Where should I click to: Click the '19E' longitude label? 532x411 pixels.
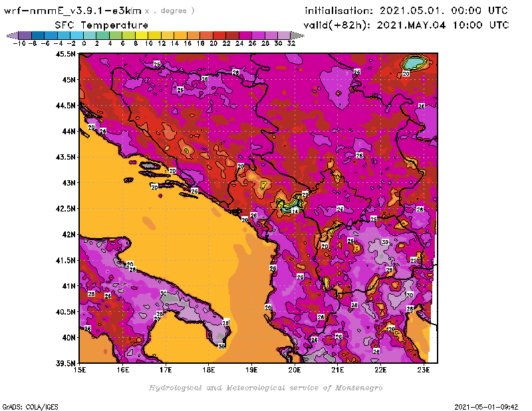coord(251,370)
